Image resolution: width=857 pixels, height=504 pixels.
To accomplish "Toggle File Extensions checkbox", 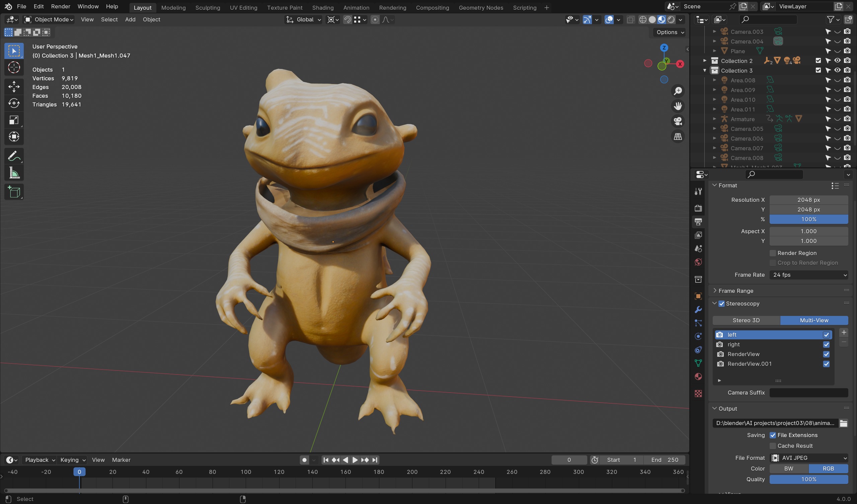I will click(773, 435).
